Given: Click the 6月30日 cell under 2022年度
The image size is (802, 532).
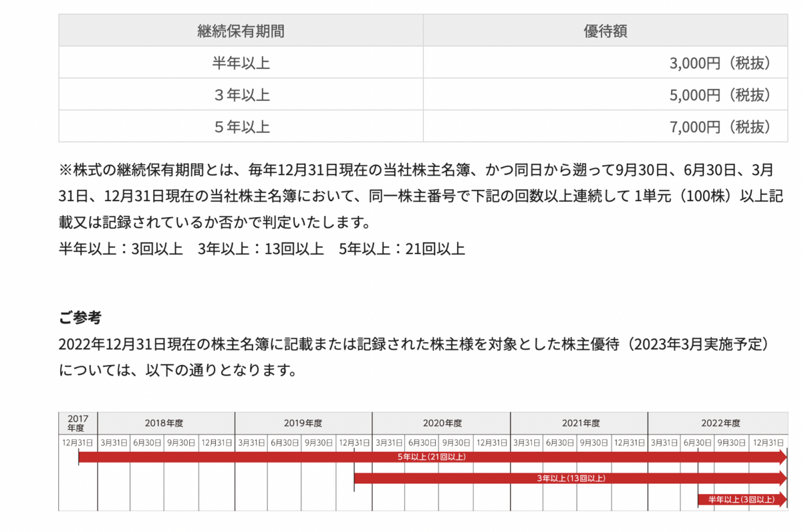Looking at the screenshot, I should (x=698, y=442).
